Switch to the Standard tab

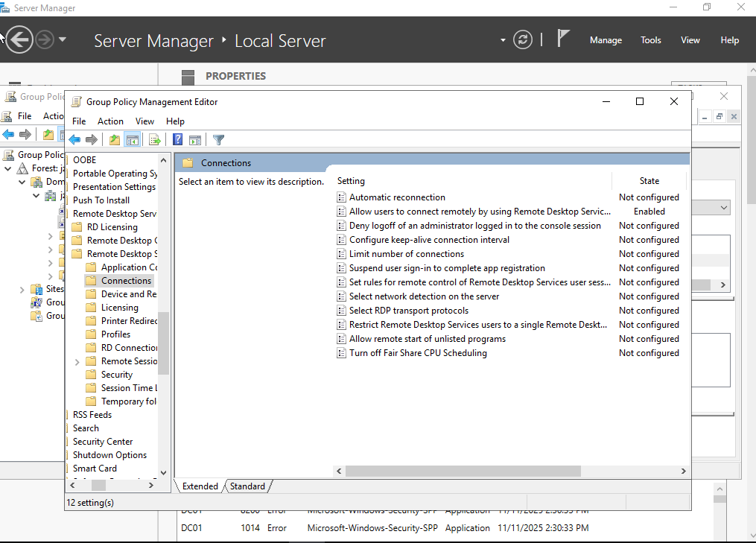tap(247, 486)
